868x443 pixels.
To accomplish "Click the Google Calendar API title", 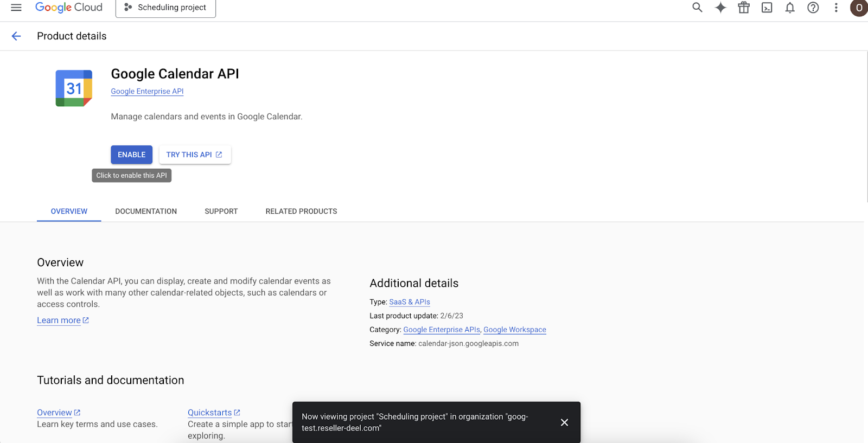I will 175,74.
